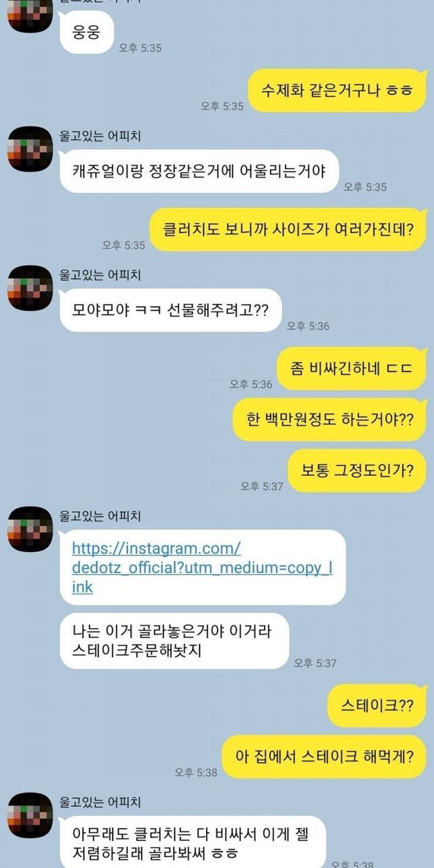Tap the profile picture beside the 모야모야 message
The height and width of the screenshot is (868, 434).
30,288
